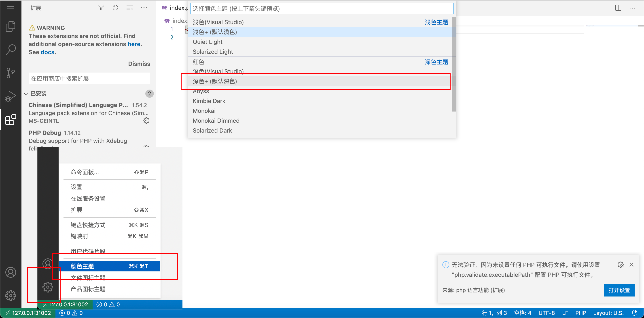
Task: Open the Source Control icon
Action: coord(11,73)
